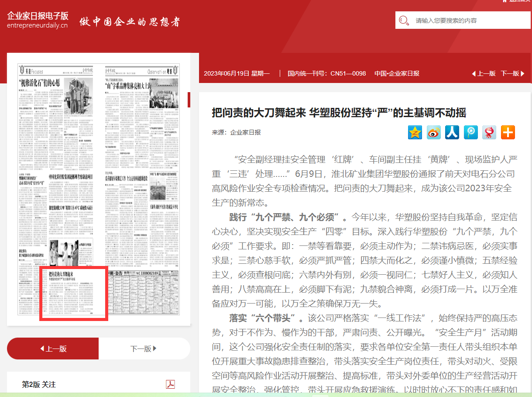This screenshot has height=397, width=532.
Task: Click the red scrollbar beside newspaper thumbnail
Action: pos(189,100)
